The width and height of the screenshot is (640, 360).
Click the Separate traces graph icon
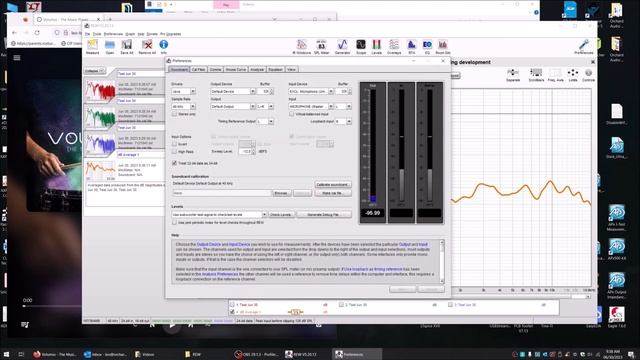513,75
